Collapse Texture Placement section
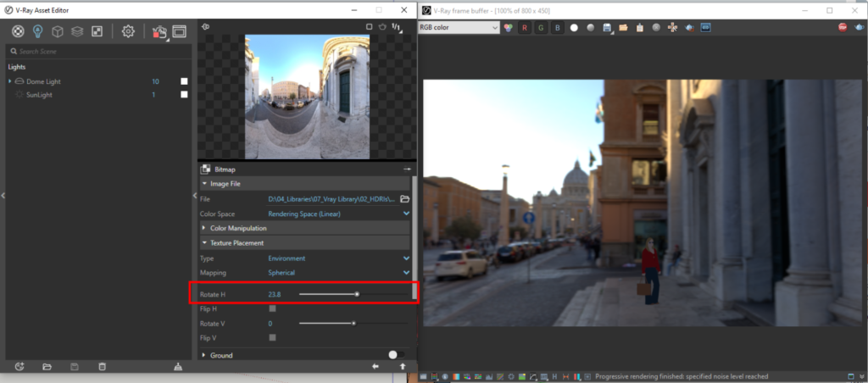The image size is (868, 383). 304,243
